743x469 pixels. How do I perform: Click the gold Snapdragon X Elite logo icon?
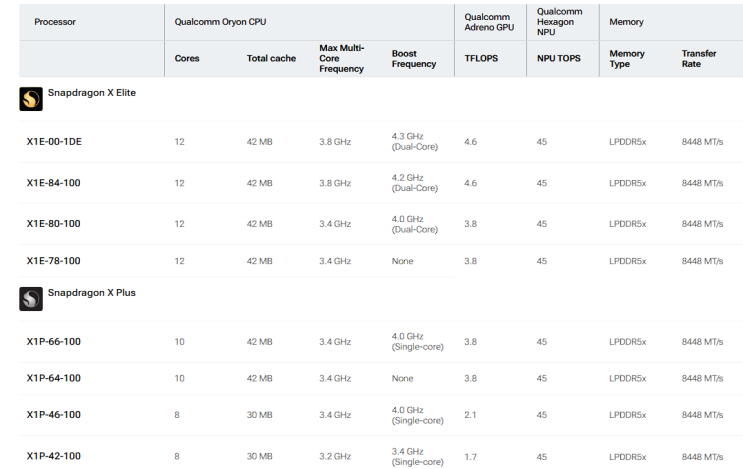click(31, 99)
